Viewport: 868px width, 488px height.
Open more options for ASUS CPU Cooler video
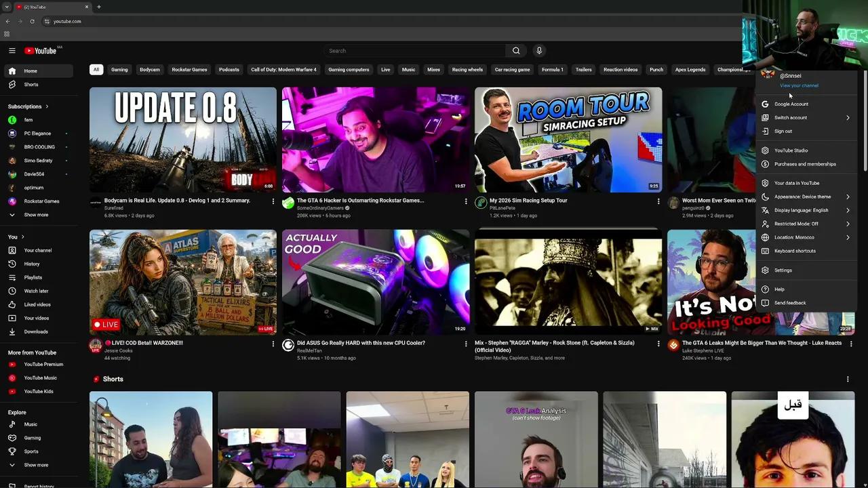pyautogui.click(x=466, y=344)
